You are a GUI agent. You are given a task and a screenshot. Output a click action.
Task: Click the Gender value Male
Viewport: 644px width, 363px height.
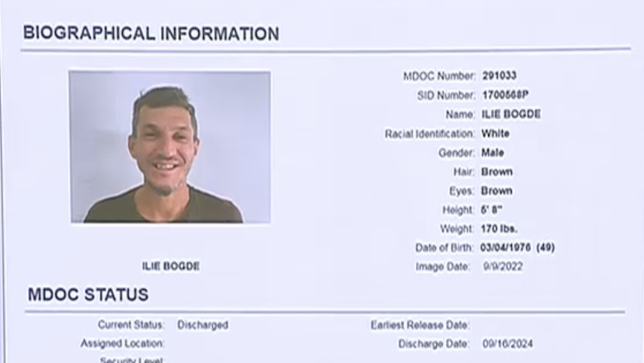tap(493, 153)
